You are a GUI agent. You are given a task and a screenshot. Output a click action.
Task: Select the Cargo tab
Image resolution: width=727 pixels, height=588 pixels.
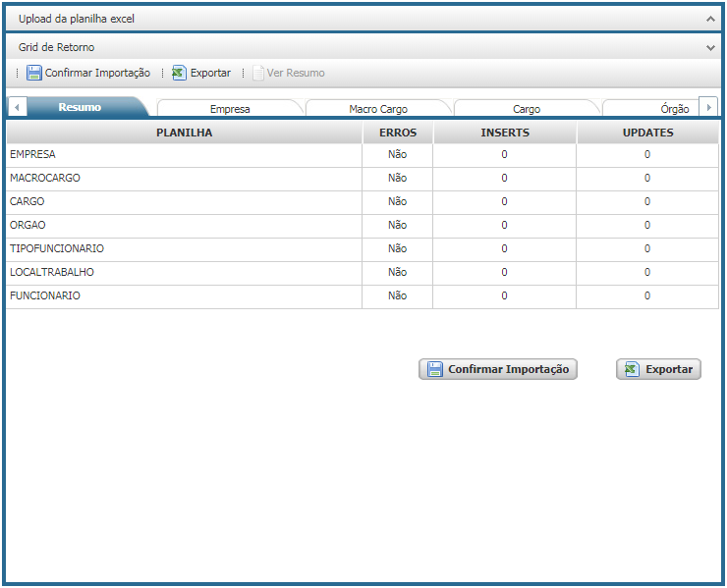(x=526, y=109)
